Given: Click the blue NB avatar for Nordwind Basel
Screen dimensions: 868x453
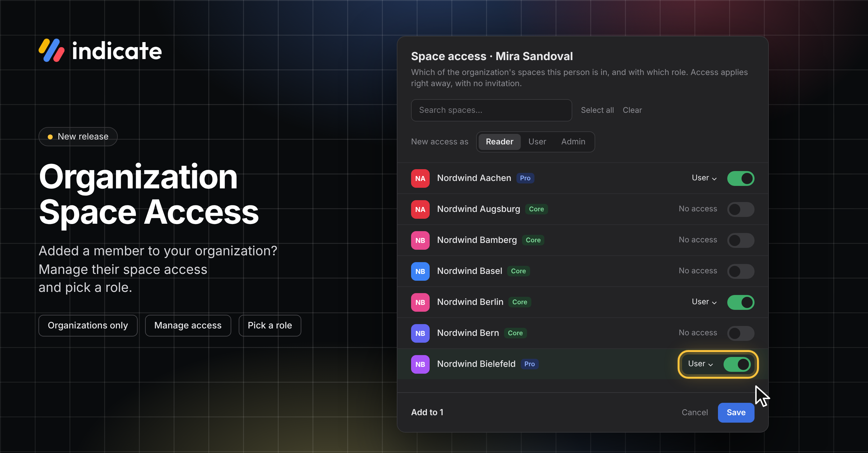Looking at the screenshot, I should [x=420, y=271].
